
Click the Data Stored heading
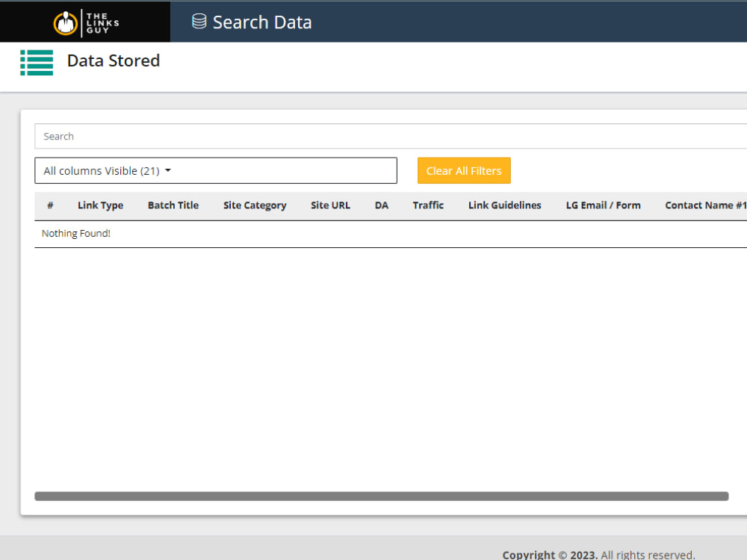(113, 60)
